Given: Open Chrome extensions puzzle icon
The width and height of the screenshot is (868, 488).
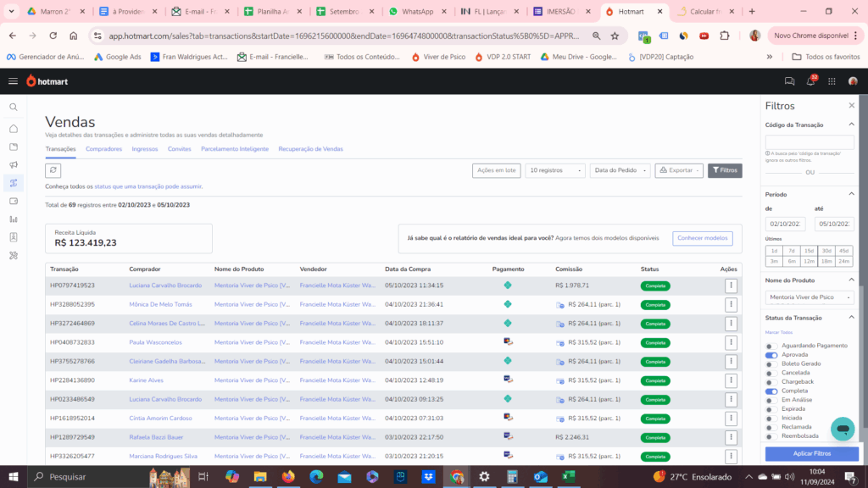Looking at the screenshot, I should 725,36.
